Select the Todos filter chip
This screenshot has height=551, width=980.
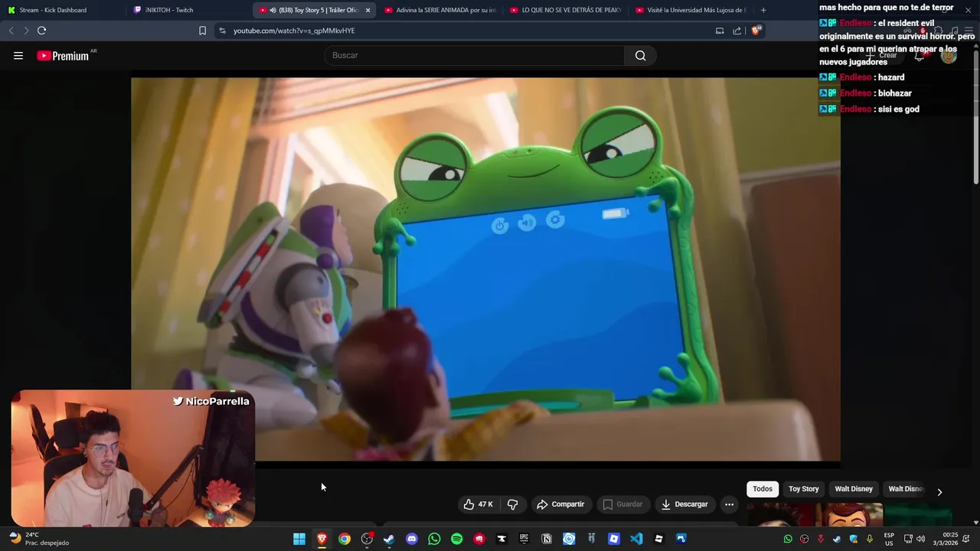click(x=763, y=489)
